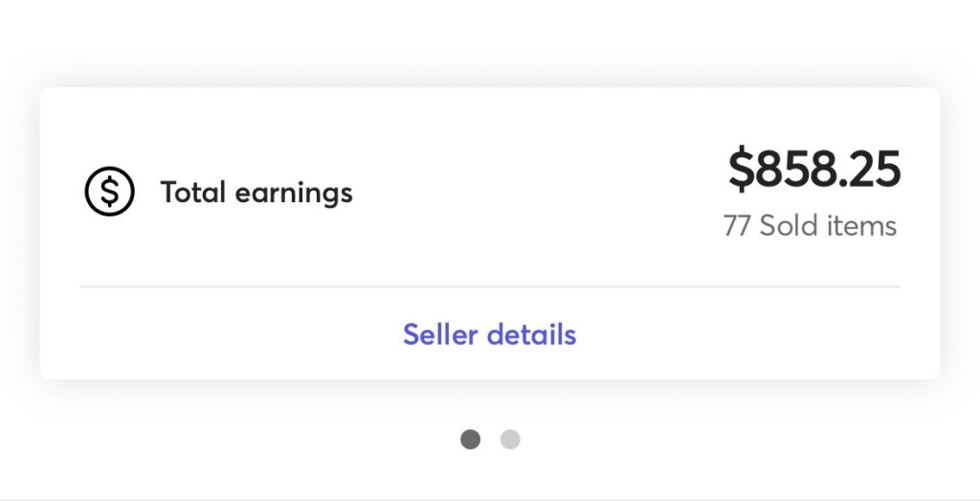Tap the active dark gray pagination indicator

[470, 440]
